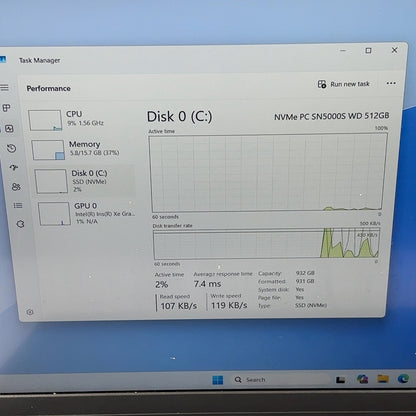
Task: Open the Copilot taskbar icon
Action: pos(362,379)
